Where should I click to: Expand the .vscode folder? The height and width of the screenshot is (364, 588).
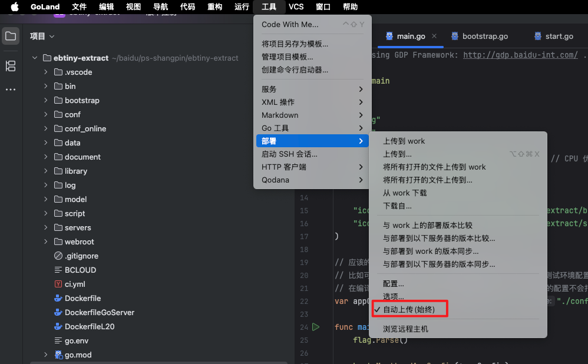[45, 72]
